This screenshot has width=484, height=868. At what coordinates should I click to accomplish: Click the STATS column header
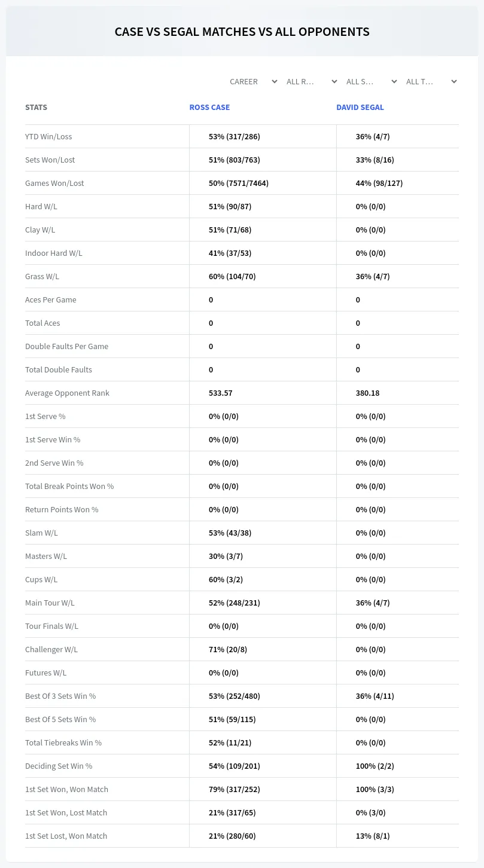tap(36, 108)
